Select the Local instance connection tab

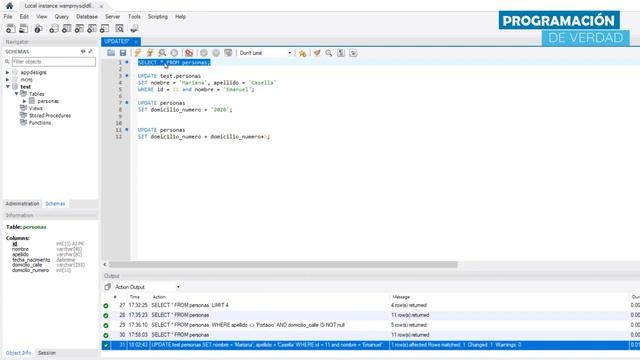pos(59,6)
